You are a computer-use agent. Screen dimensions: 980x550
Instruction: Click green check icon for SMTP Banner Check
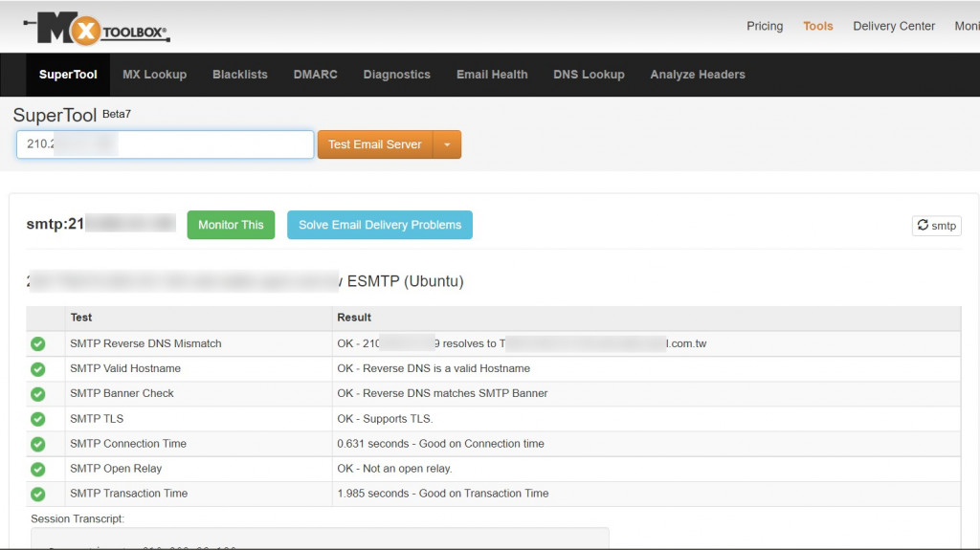(38, 394)
